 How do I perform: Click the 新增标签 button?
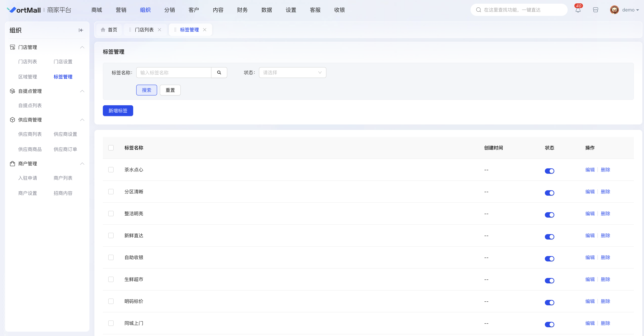[118, 111]
